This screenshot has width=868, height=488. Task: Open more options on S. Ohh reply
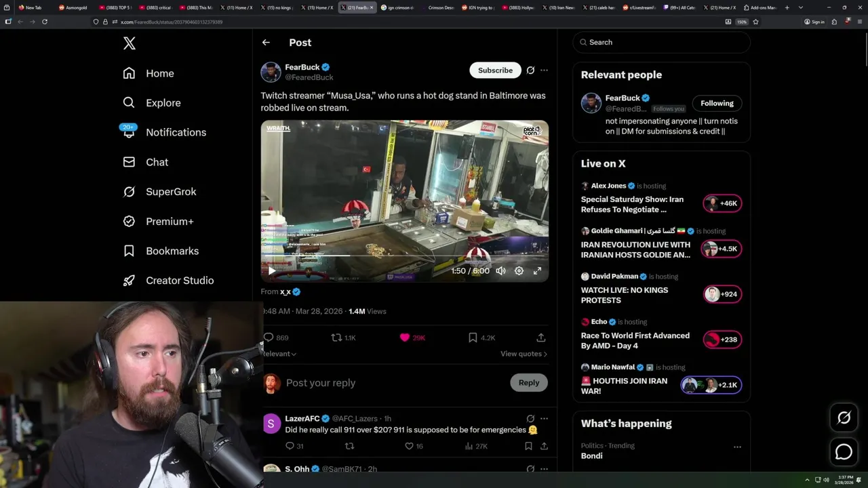tap(544, 469)
